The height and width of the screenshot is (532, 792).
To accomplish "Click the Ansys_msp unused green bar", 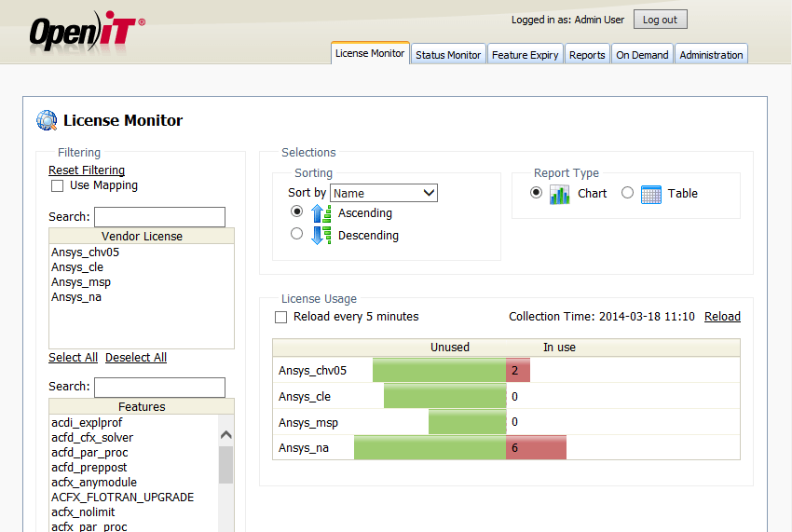I will point(467,422).
